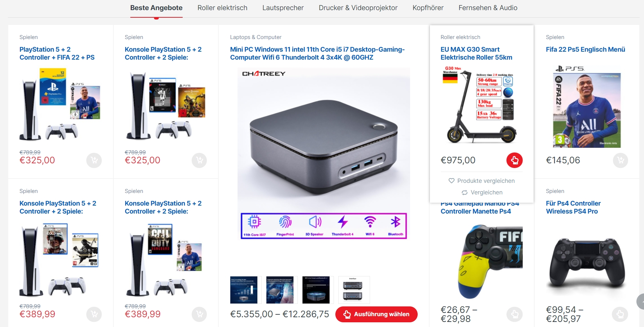Select the Fernsehen & Audio tab
Image resolution: width=644 pixels, height=327 pixels.
point(488,8)
